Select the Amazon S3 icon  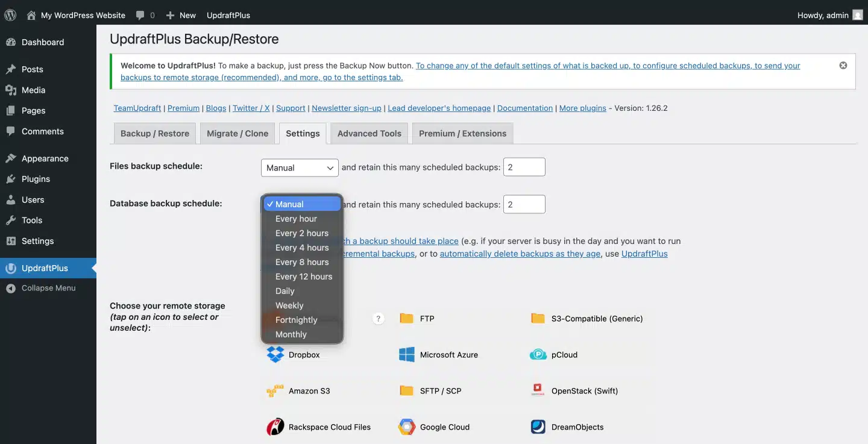tap(275, 391)
